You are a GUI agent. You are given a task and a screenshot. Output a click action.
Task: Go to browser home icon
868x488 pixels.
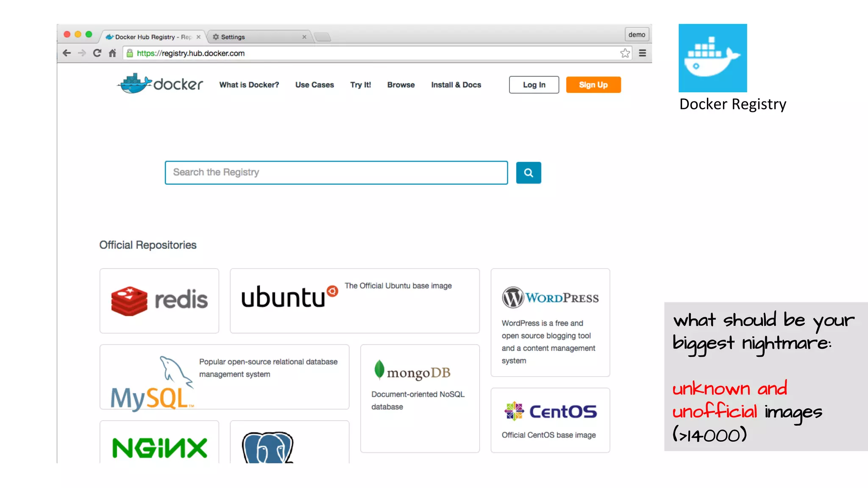pyautogui.click(x=112, y=53)
